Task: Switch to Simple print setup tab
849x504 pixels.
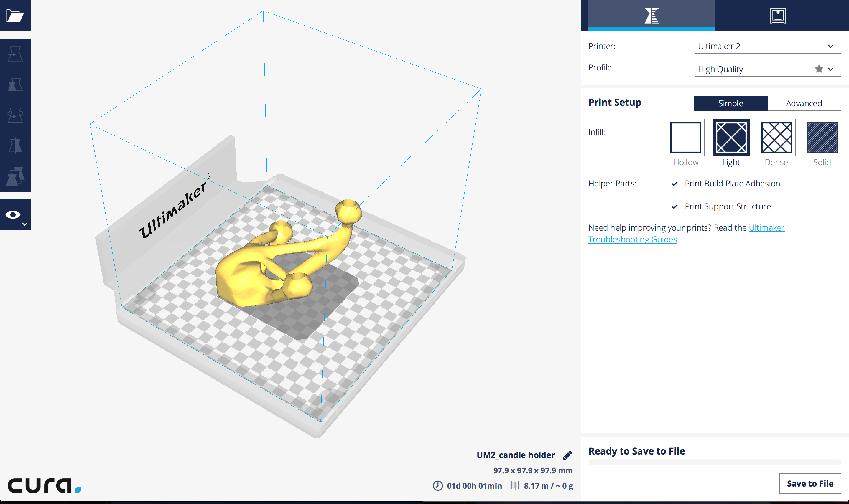Action: tap(730, 103)
